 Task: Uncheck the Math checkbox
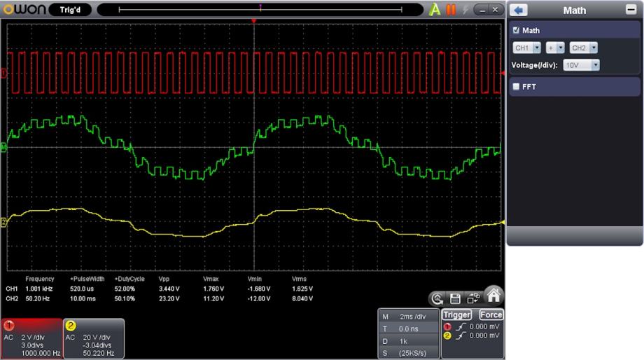[517, 31]
